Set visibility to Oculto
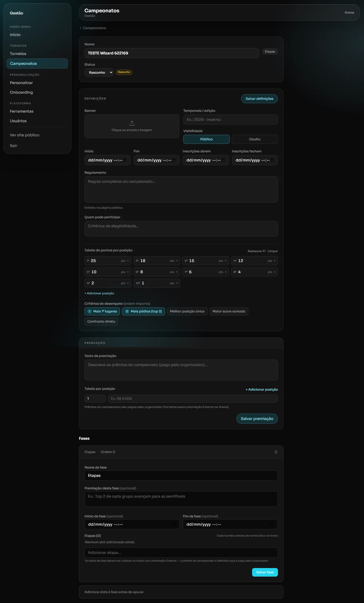 tap(255, 139)
